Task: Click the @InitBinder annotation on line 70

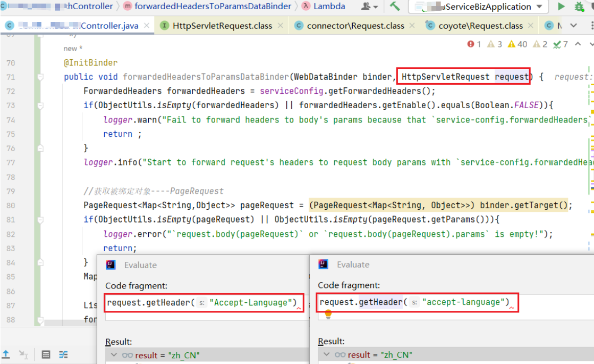Action: 90,63
